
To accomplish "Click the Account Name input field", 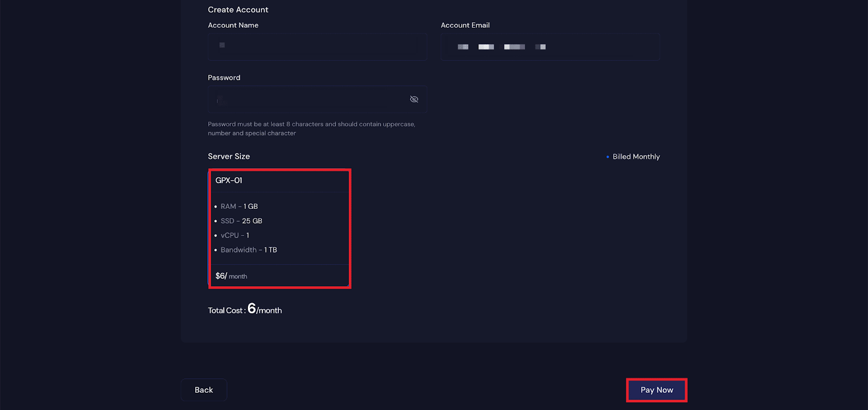I will coord(317,47).
